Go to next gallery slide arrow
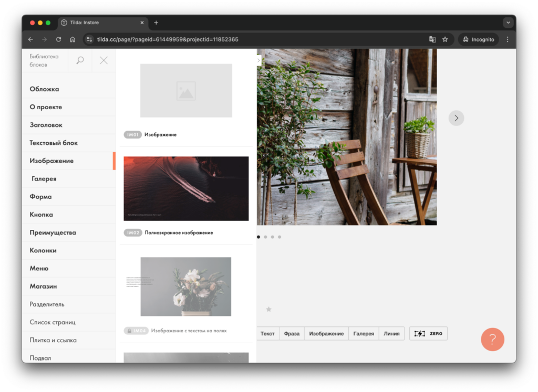 click(456, 118)
